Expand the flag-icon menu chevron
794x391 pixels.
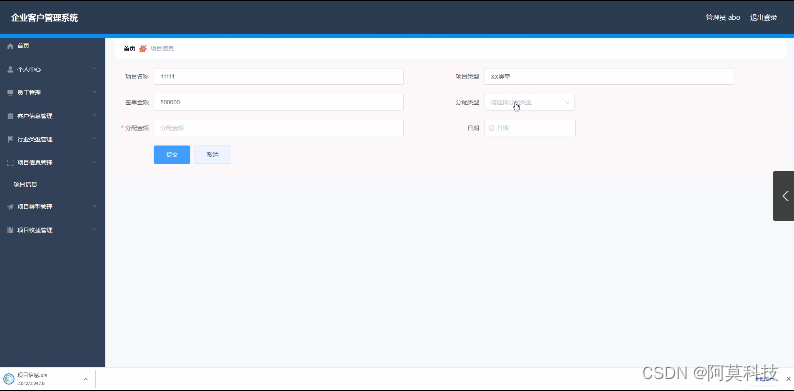(94, 139)
